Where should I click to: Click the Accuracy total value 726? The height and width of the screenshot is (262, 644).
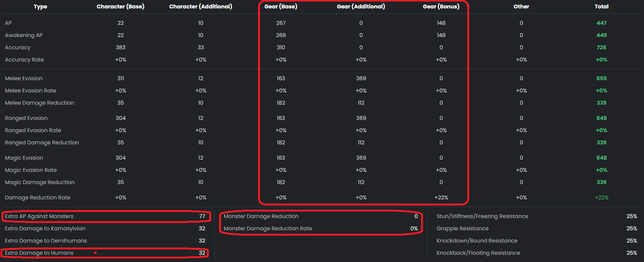[x=602, y=47]
